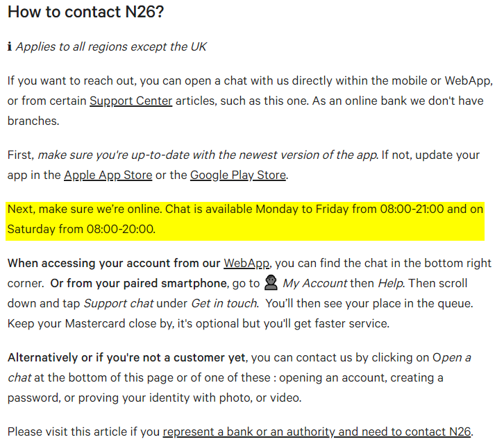
Task: Click the yellow highlighted chat hours paragraph
Action: point(243,219)
